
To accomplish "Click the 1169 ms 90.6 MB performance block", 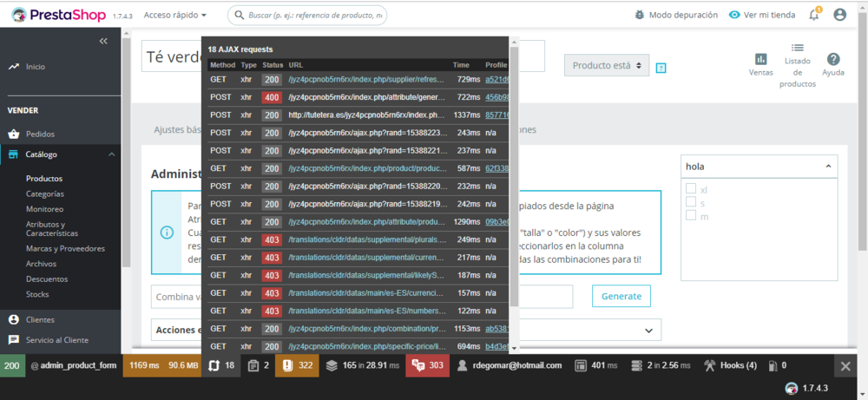I will (x=161, y=365).
